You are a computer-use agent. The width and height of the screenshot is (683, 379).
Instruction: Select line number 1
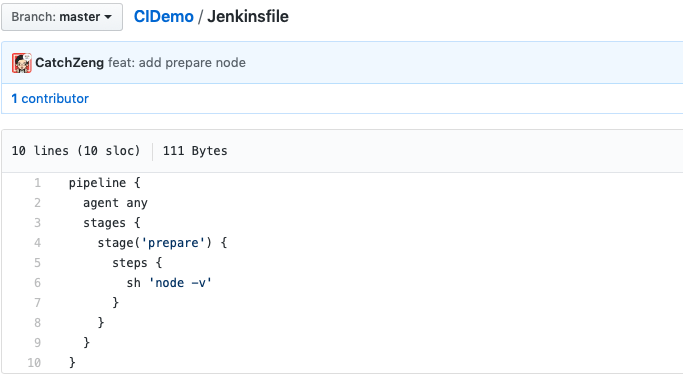(37, 183)
